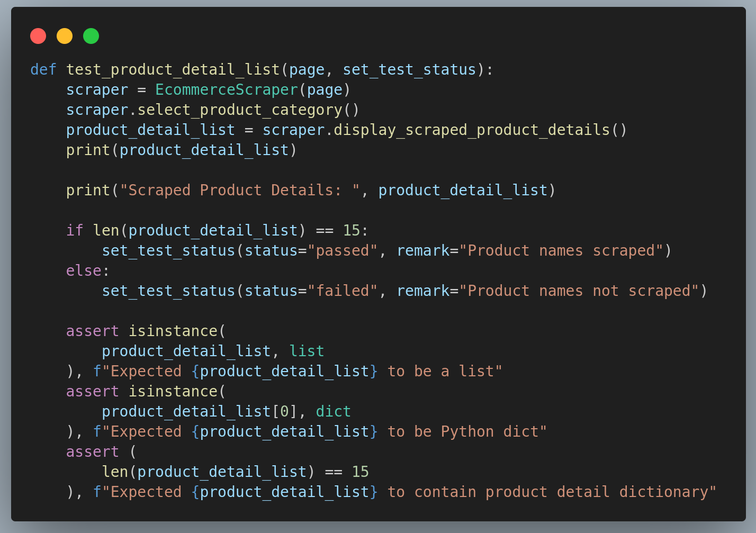Select the first assert isinstance statement
This screenshot has width=756, height=533.
pyautogui.click(x=146, y=330)
